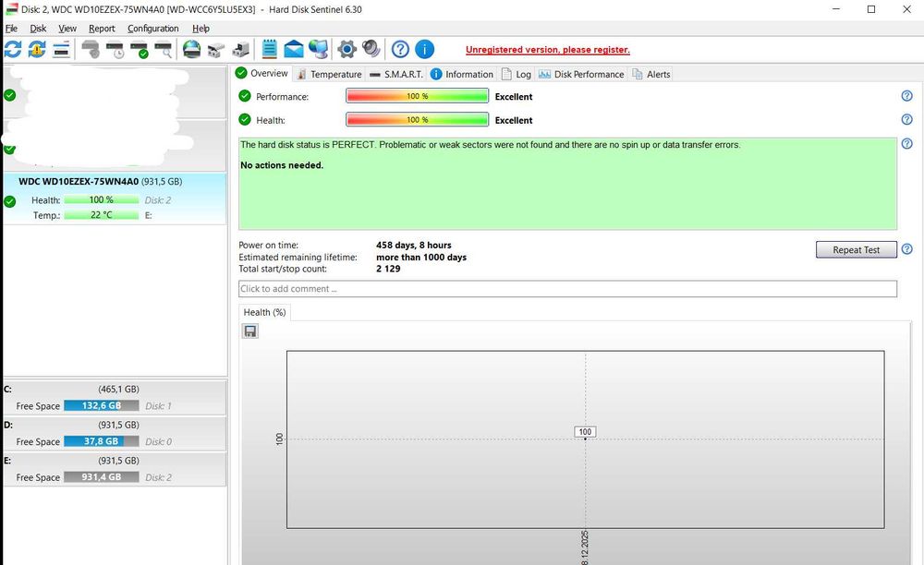
Task: Click the Unregistered version, please register link
Action: coord(547,50)
